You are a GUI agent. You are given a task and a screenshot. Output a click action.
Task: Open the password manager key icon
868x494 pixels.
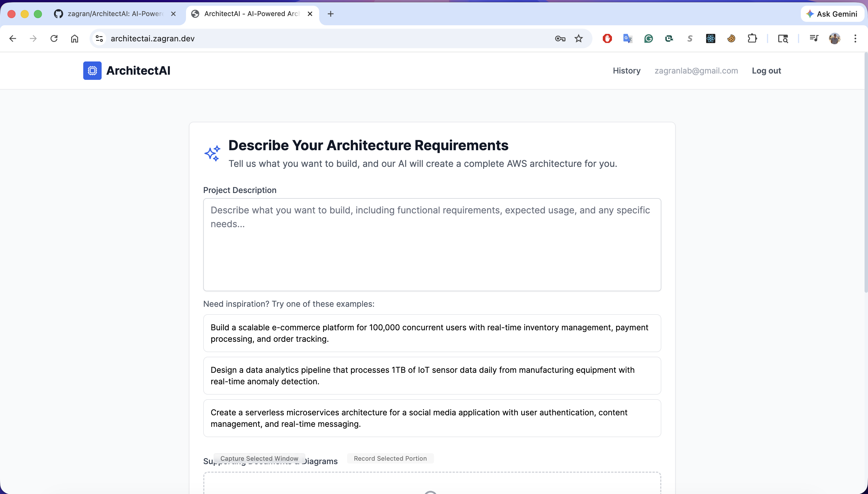(x=560, y=39)
